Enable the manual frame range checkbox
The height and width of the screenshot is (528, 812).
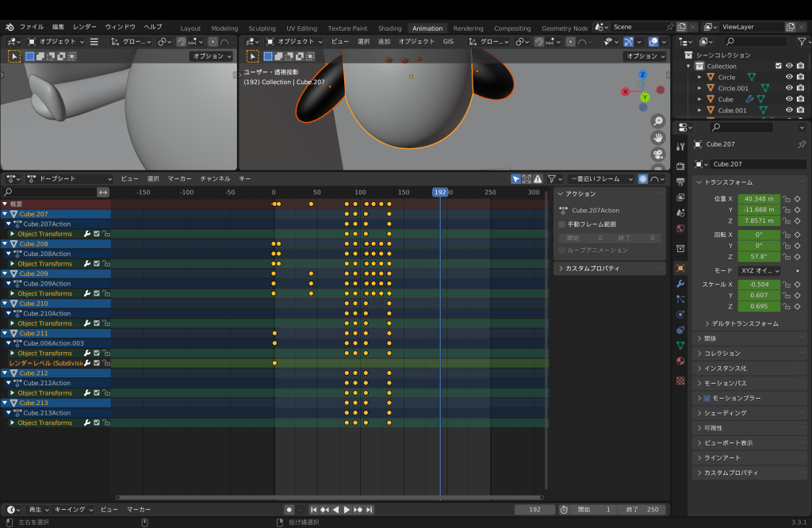pyautogui.click(x=562, y=224)
